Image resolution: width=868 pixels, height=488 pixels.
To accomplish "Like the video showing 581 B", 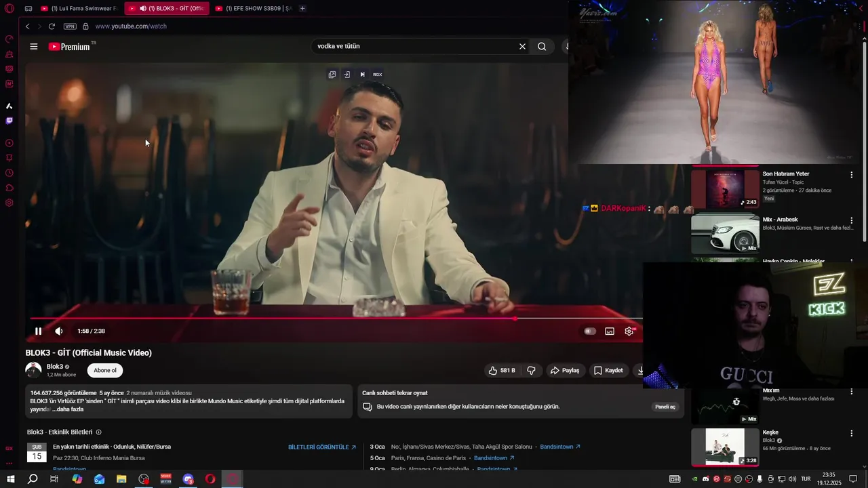I will pyautogui.click(x=502, y=370).
